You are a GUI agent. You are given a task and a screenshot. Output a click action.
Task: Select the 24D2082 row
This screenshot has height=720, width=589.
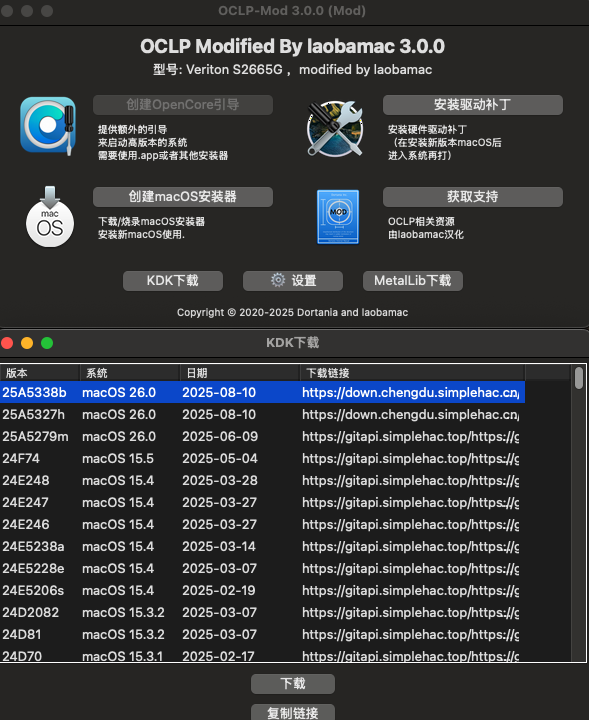pos(262,613)
